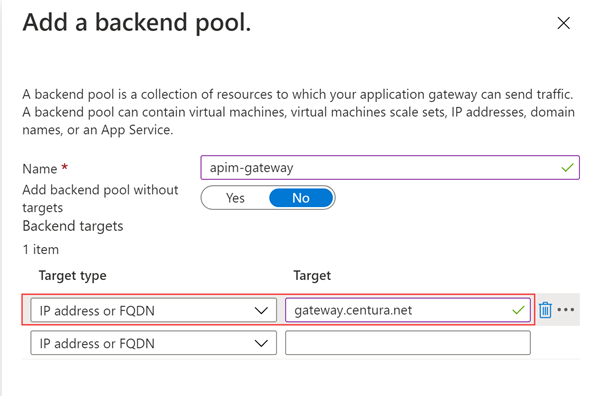Viewport: 599px width, 396px height.
Task: Click the Add backend pool without targets label
Action: (x=100, y=199)
